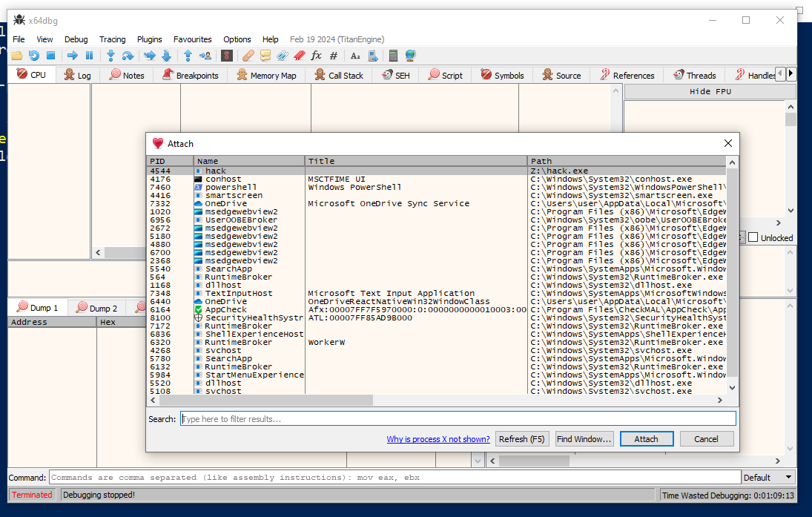Viewport: 812px width, 517px height.
Task: Open the Options menu
Action: click(237, 39)
